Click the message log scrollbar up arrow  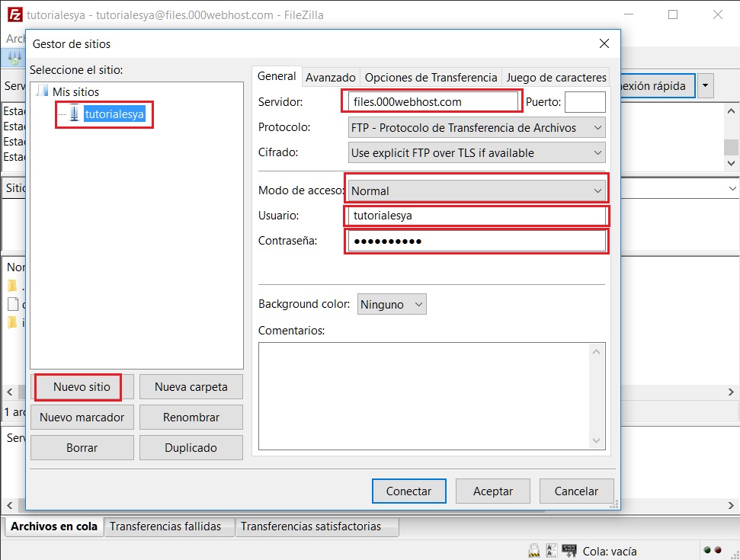(x=731, y=111)
